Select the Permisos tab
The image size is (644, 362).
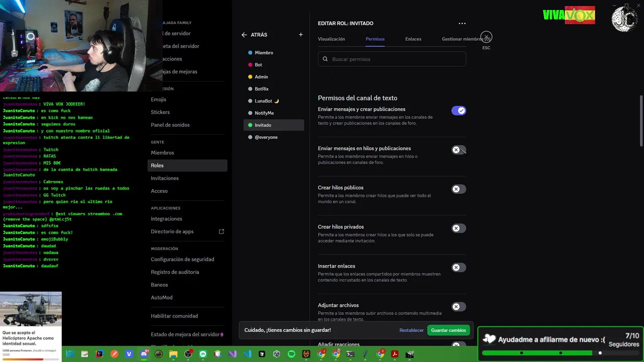click(375, 39)
